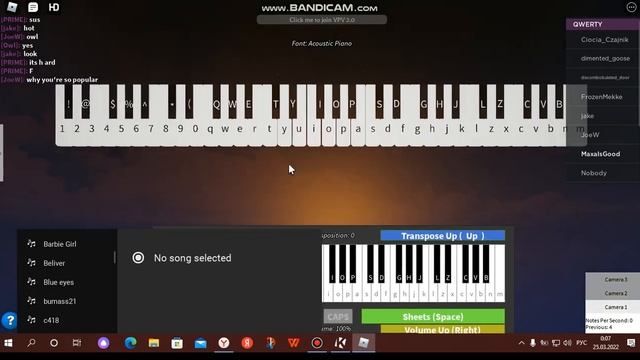Expand hidden system tray icons chevron

coord(521,343)
